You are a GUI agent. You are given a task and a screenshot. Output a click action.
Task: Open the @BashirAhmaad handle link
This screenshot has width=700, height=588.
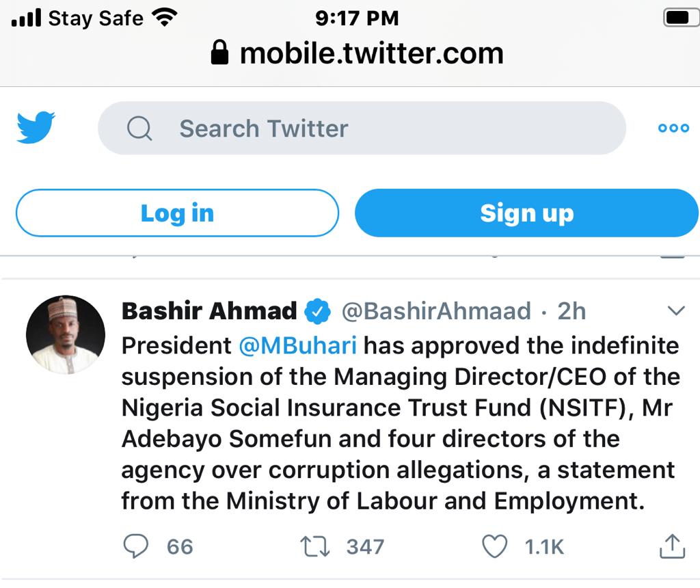(436, 312)
